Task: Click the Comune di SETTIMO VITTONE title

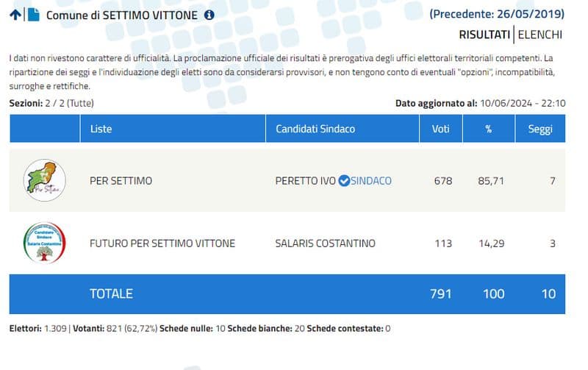Action: click(122, 15)
